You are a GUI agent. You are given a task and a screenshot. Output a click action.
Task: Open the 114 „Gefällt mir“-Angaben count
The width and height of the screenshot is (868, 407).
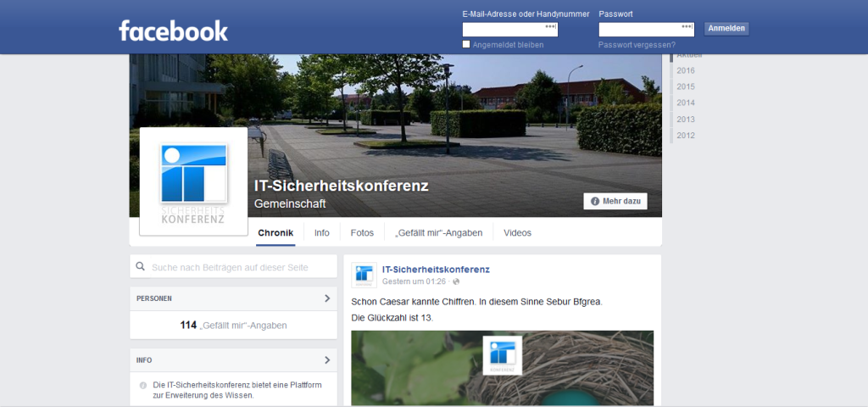[234, 326]
